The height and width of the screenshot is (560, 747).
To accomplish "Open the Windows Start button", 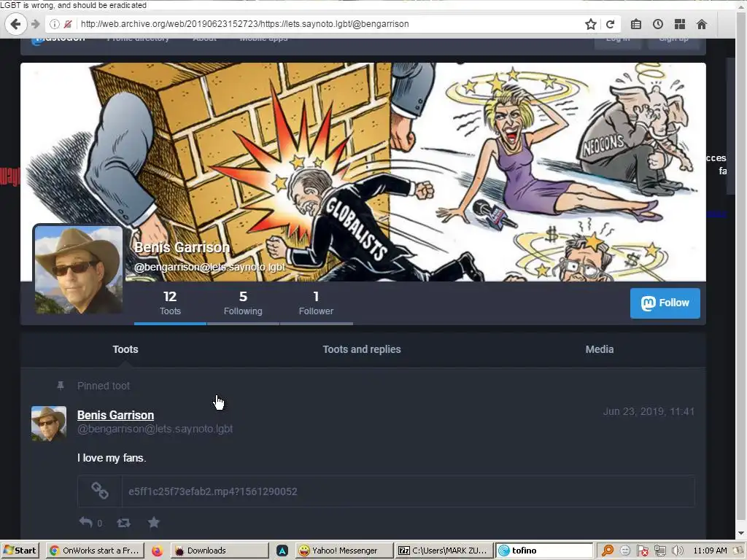I will pyautogui.click(x=20, y=551).
